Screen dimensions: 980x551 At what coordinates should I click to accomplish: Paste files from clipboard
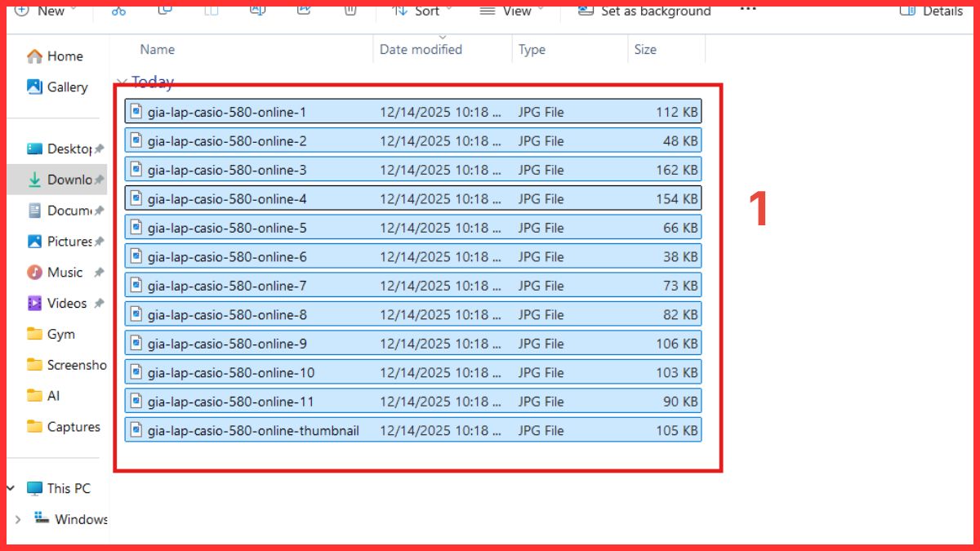coord(212,11)
